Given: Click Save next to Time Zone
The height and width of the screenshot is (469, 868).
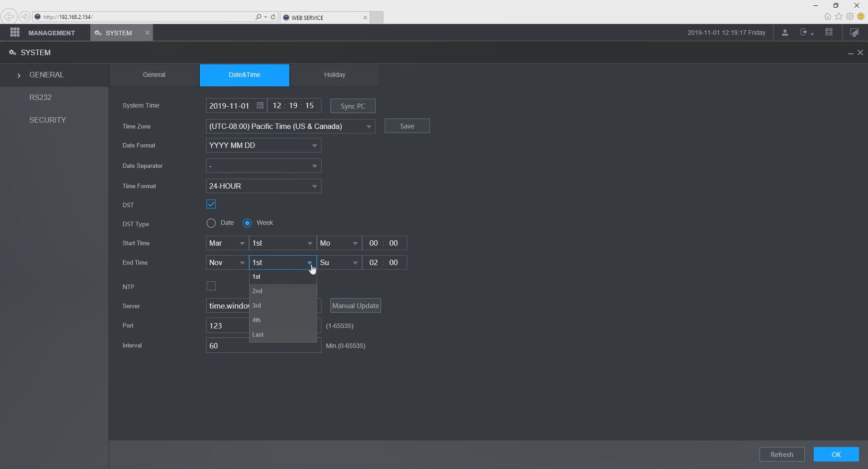Looking at the screenshot, I should [x=407, y=126].
